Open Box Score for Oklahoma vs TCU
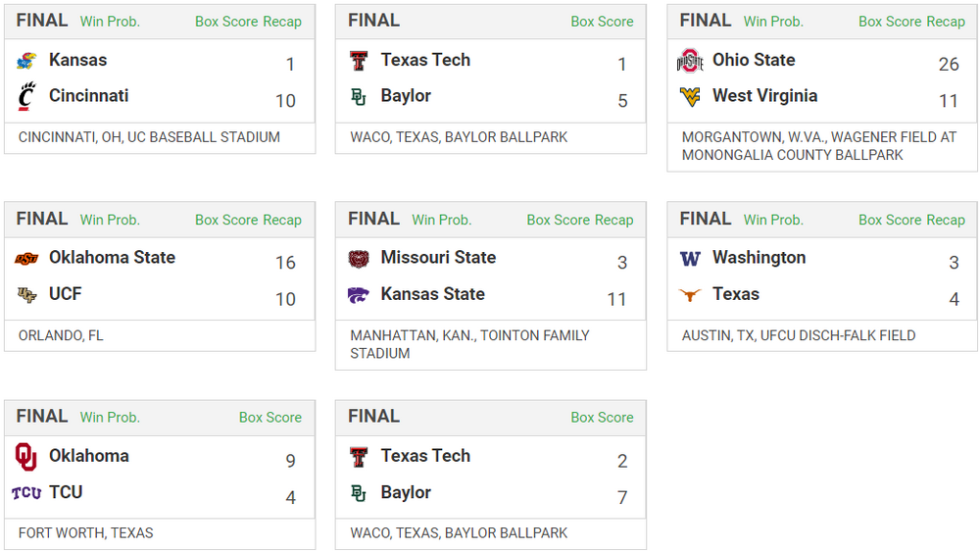Screen dimensions: 980x551 [x=270, y=418]
